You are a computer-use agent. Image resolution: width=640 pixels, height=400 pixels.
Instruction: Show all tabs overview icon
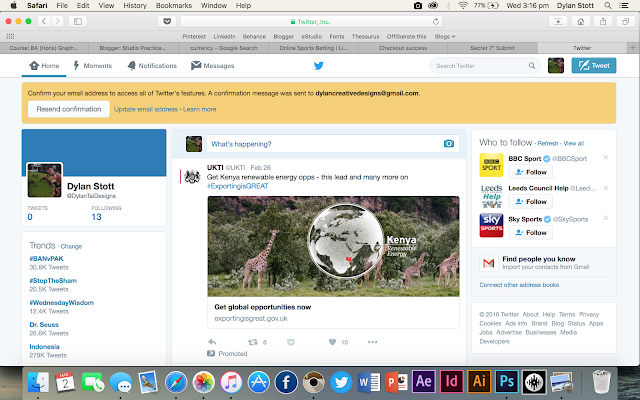coord(625,21)
